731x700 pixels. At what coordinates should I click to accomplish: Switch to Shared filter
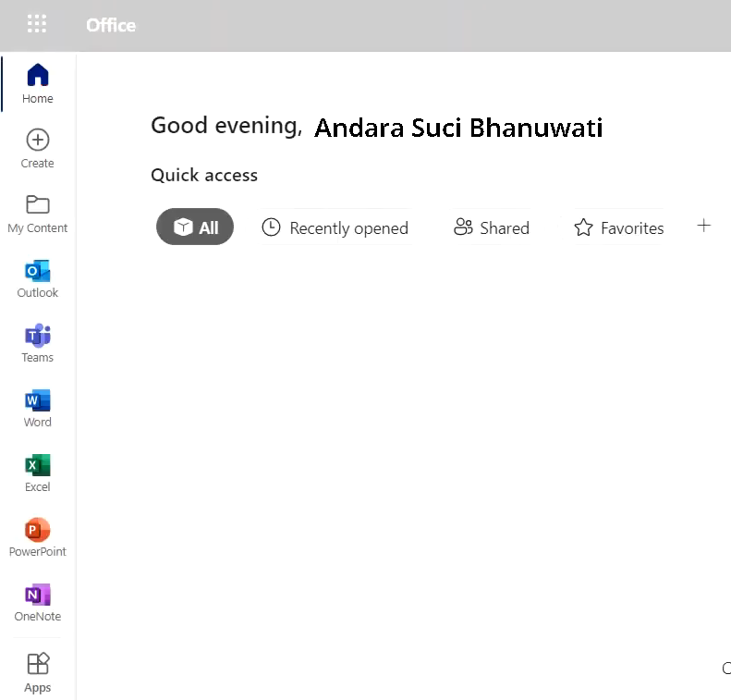[492, 227]
